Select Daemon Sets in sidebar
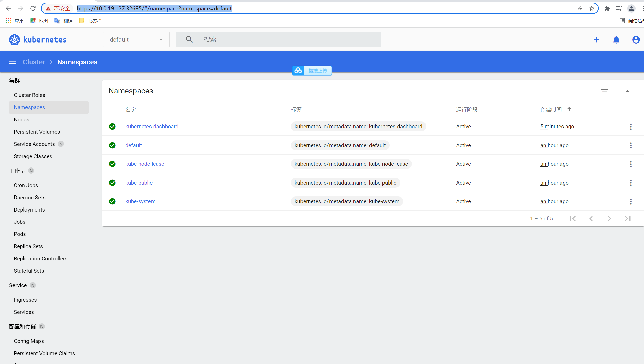Screen dimensions: 644x364 click(30, 198)
